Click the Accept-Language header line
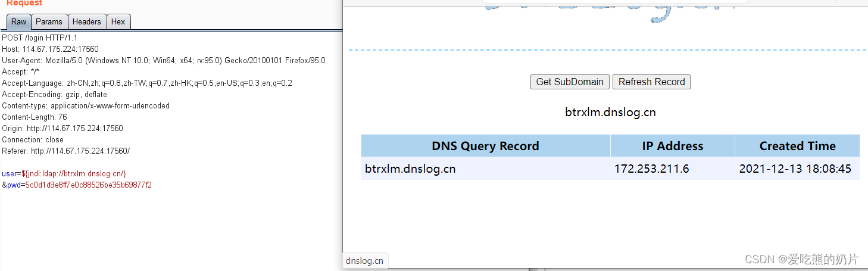This screenshot has height=271, width=868. pos(147,83)
